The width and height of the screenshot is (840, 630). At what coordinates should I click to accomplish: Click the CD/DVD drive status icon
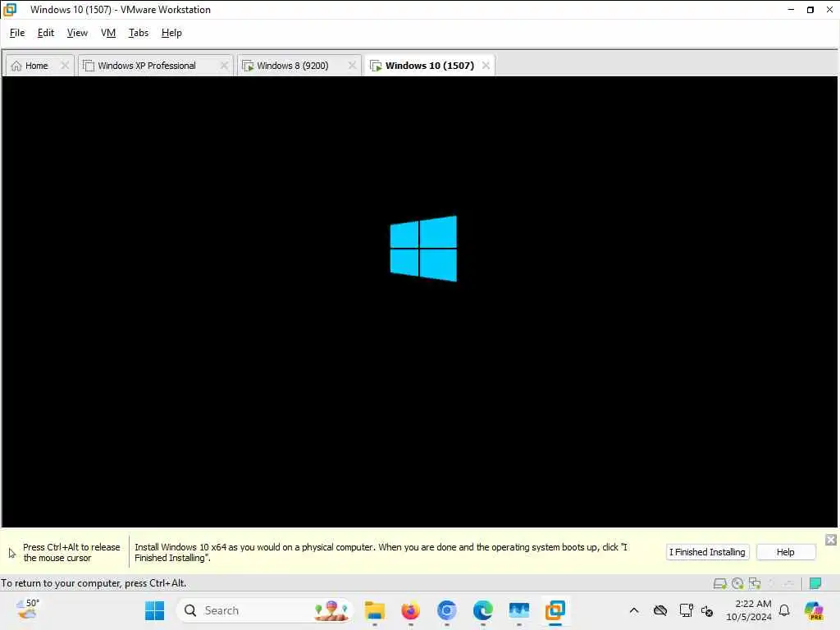click(737, 583)
